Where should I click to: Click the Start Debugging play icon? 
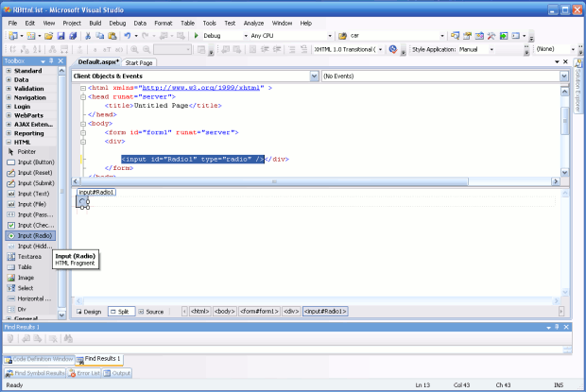coord(197,35)
